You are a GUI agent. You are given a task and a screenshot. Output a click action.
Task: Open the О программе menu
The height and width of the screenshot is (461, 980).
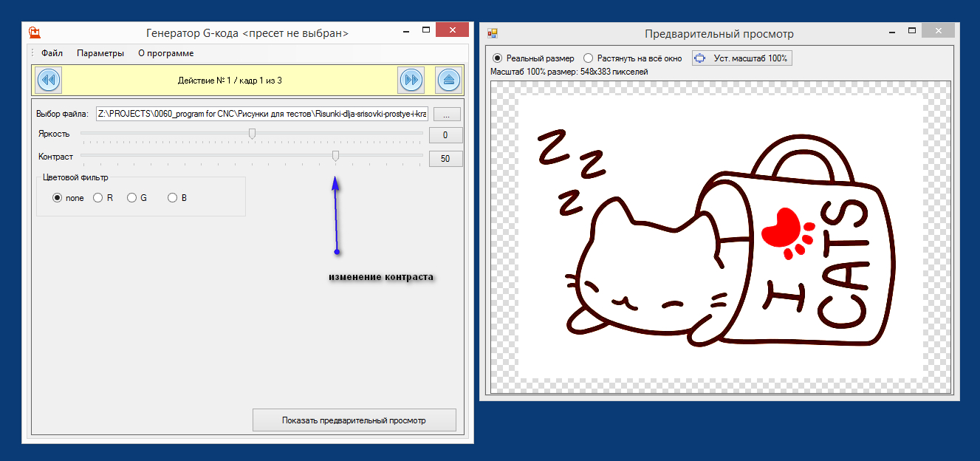tap(166, 53)
